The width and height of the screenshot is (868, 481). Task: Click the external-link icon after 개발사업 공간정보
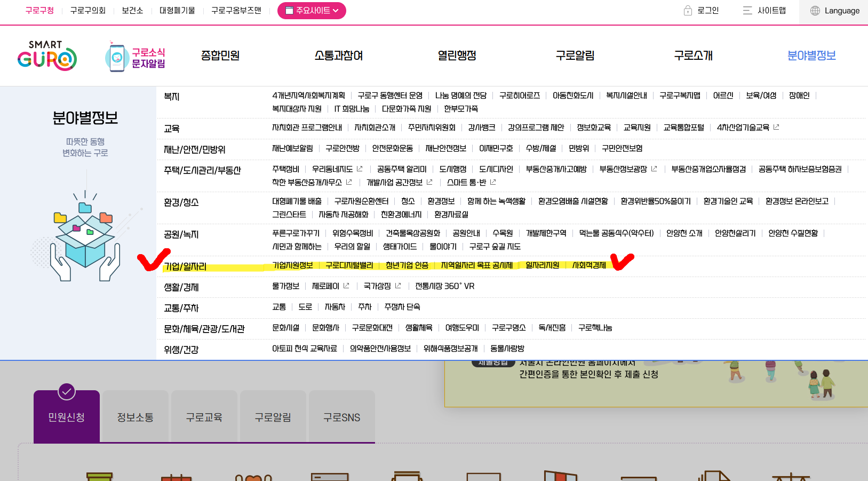pos(429,182)
